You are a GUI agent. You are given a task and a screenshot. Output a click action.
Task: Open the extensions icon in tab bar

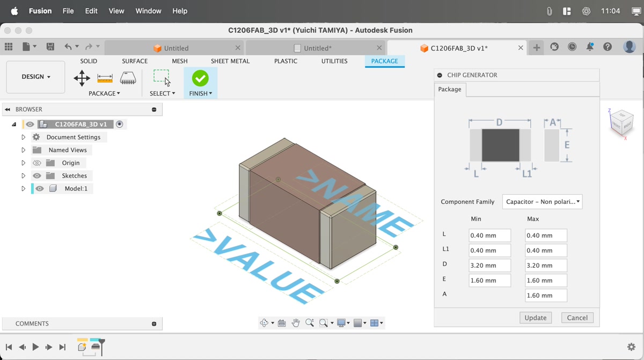(554, 47)
